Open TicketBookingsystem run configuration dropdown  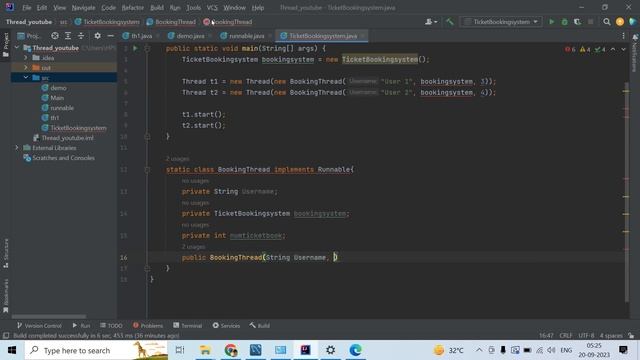[x=501, y=22]
